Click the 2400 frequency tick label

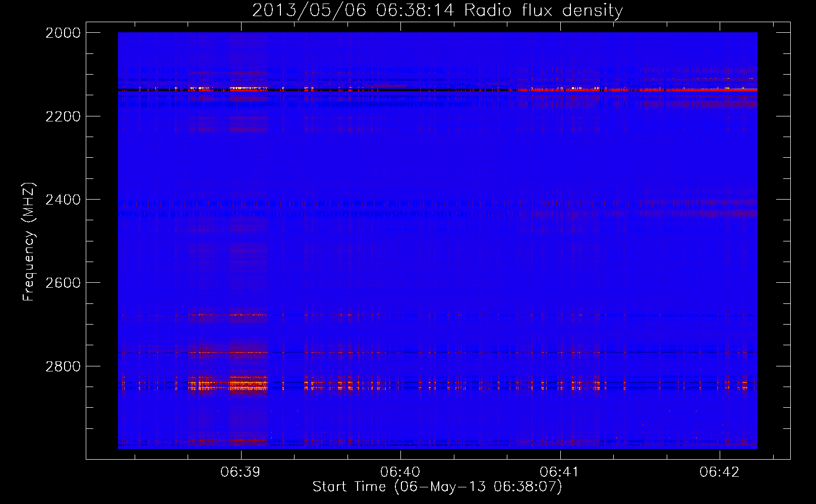click(x=63, y=200)
